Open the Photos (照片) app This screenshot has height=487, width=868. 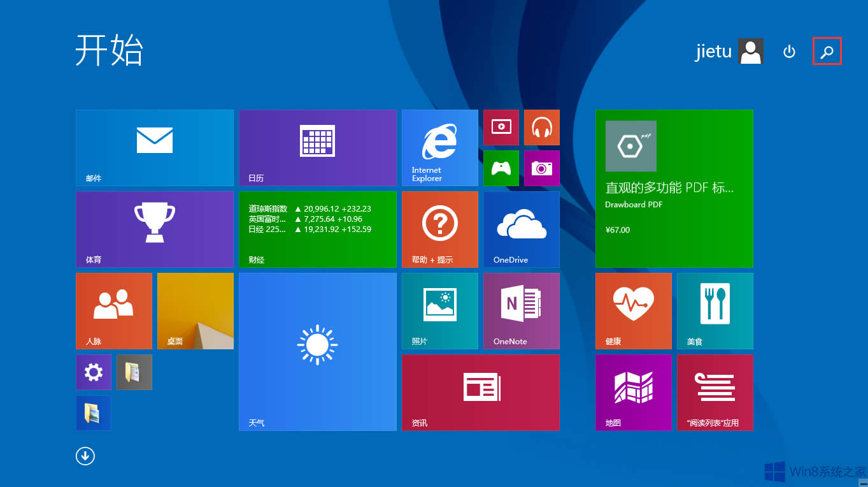439,310
